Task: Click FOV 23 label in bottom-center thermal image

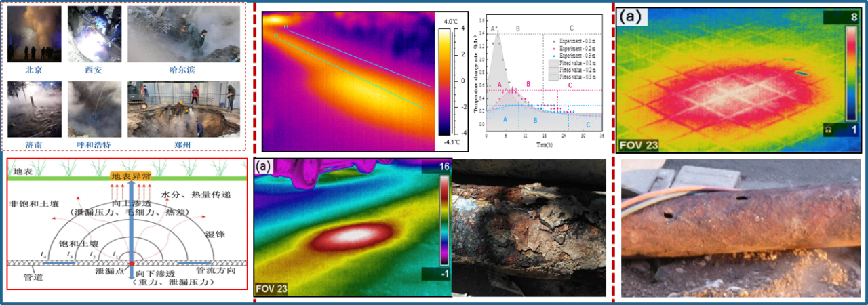Action: (272, 289)
